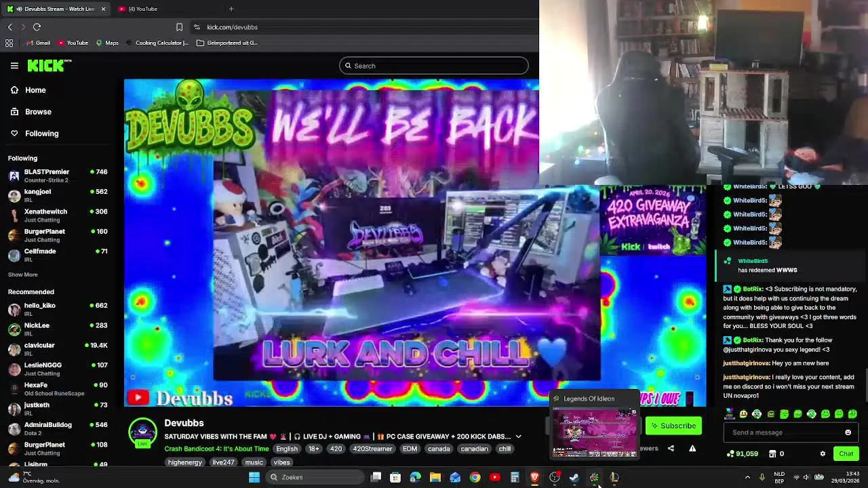Open the emoji picker in chat
Screen dimensions: 868x488
tap(848, 432)
